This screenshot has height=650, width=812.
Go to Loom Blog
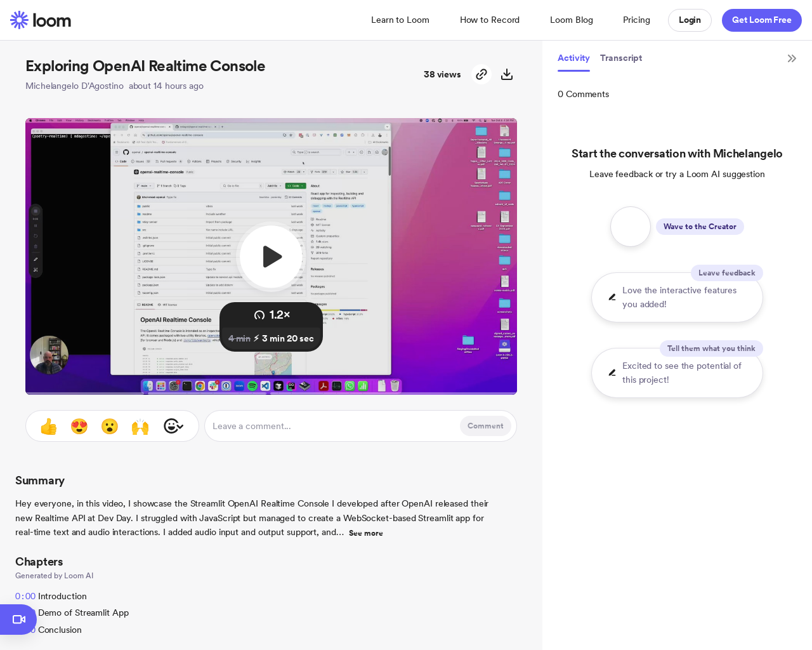[572, 20]
